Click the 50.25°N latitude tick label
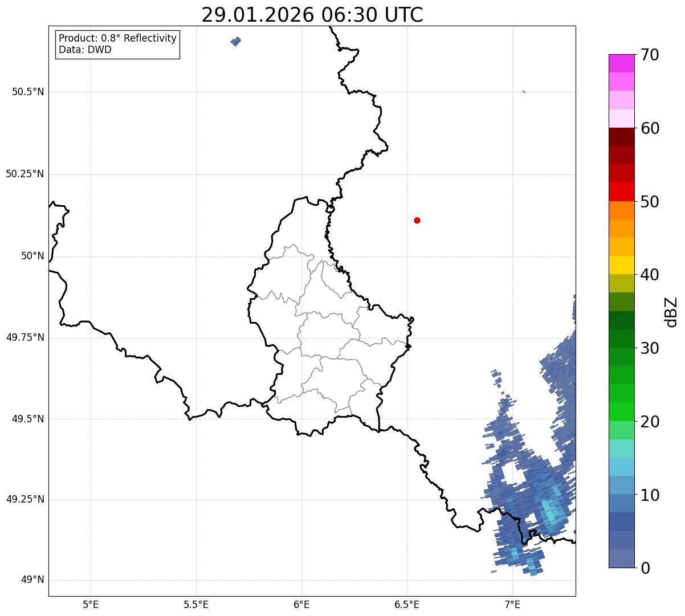685x616 pixels. coord(25,174)
